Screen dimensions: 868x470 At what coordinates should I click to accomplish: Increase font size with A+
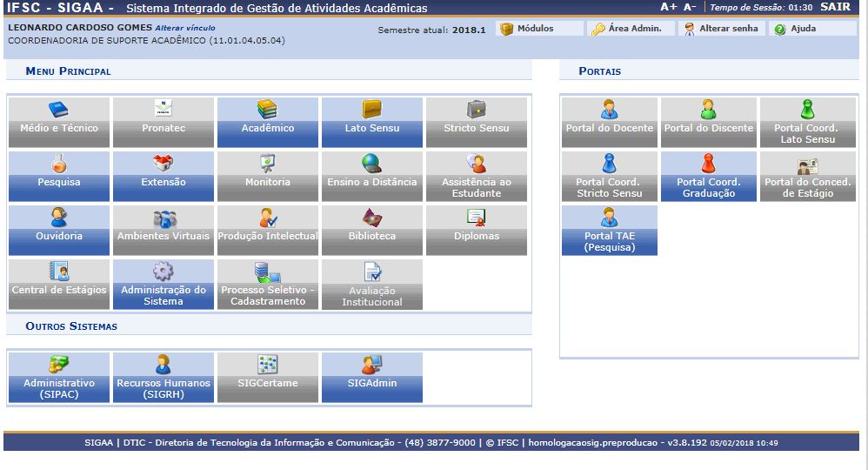coord(668,7)
